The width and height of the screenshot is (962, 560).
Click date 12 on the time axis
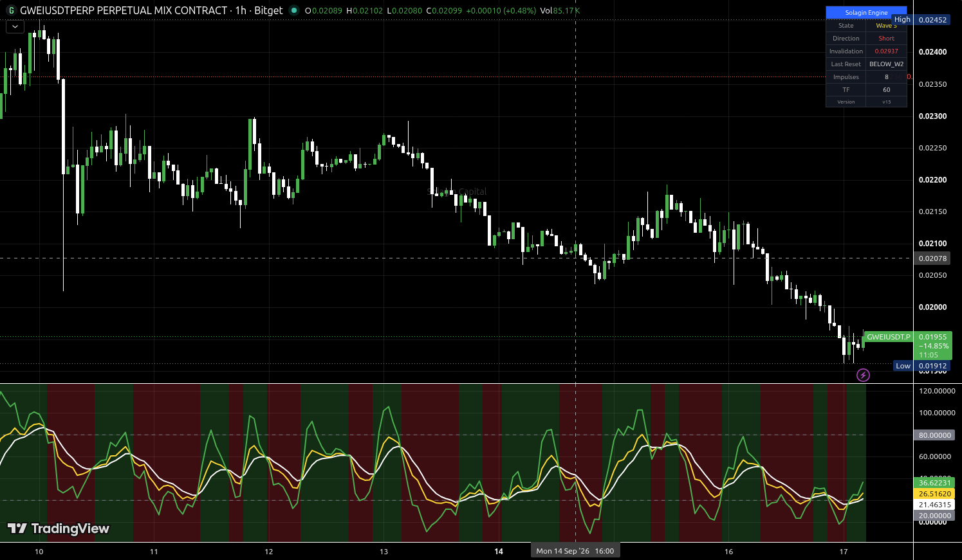pyautogui.click(x=269, y=552)
